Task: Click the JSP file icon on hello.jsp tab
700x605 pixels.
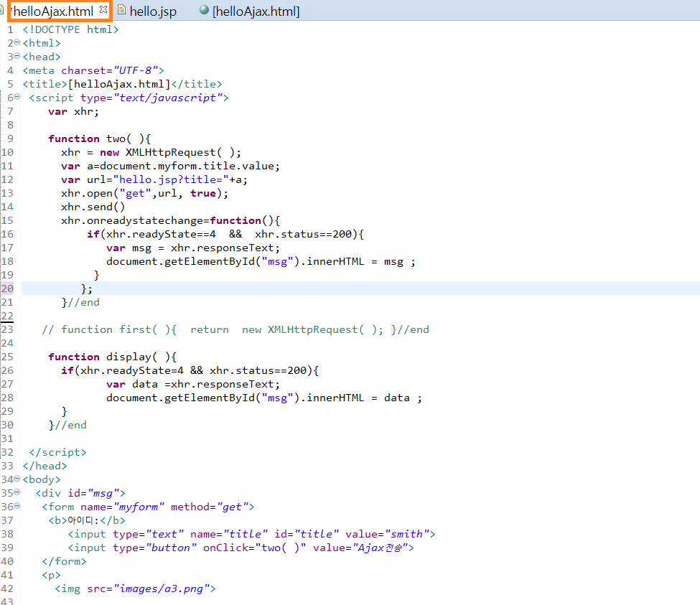Action: [x=121, y=10]
